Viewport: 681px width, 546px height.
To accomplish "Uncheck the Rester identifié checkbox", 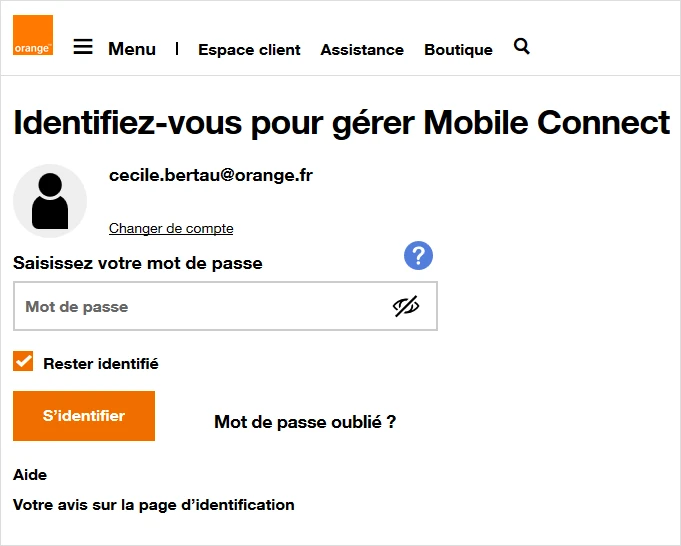I will (23, 362).
